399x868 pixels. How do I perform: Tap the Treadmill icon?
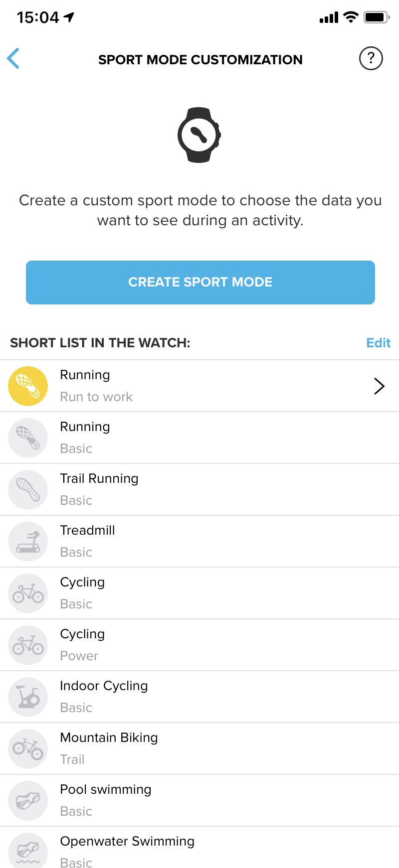click(28, 542)
